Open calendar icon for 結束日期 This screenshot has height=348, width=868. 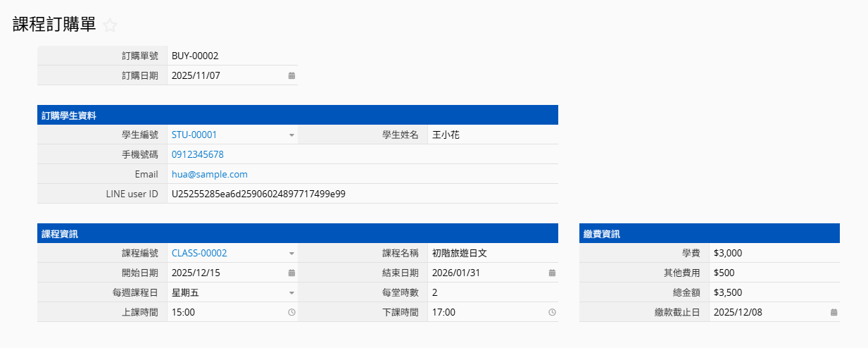click(x=552, y=273)
